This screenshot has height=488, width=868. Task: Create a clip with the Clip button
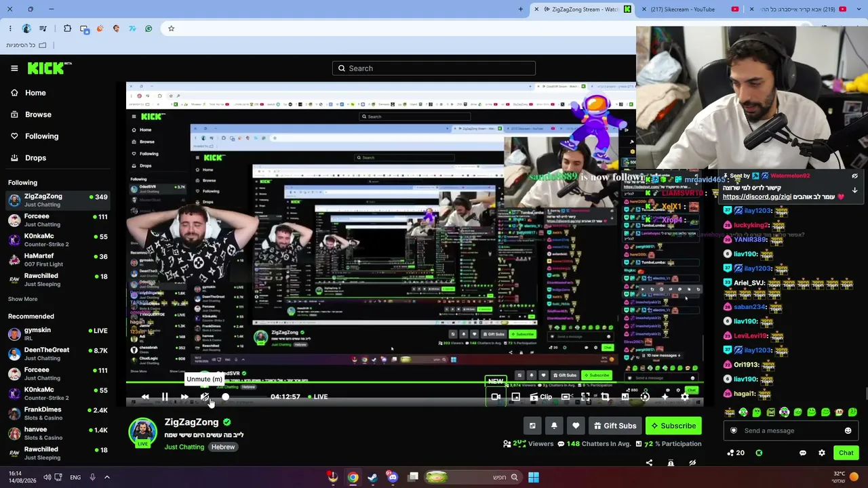pos(540,397)
